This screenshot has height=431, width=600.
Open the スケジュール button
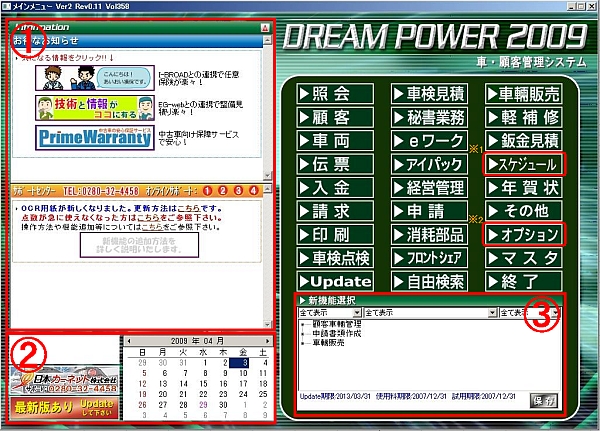pos(524,165)
